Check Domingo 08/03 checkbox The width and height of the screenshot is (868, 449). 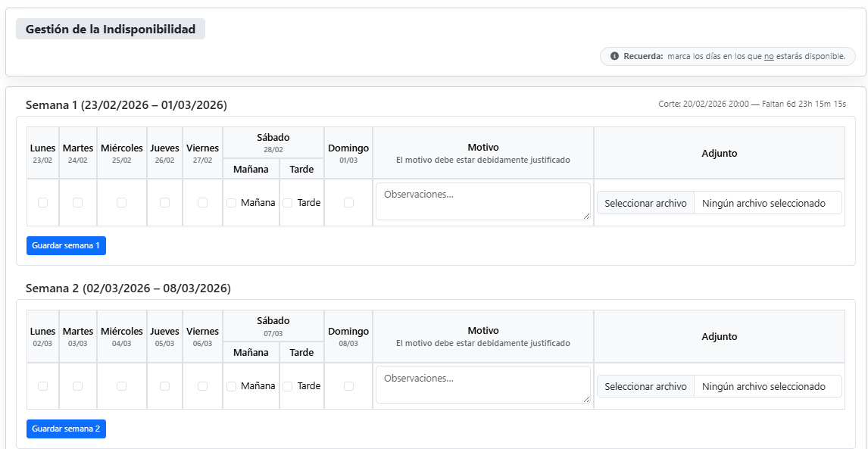[348, 386]
